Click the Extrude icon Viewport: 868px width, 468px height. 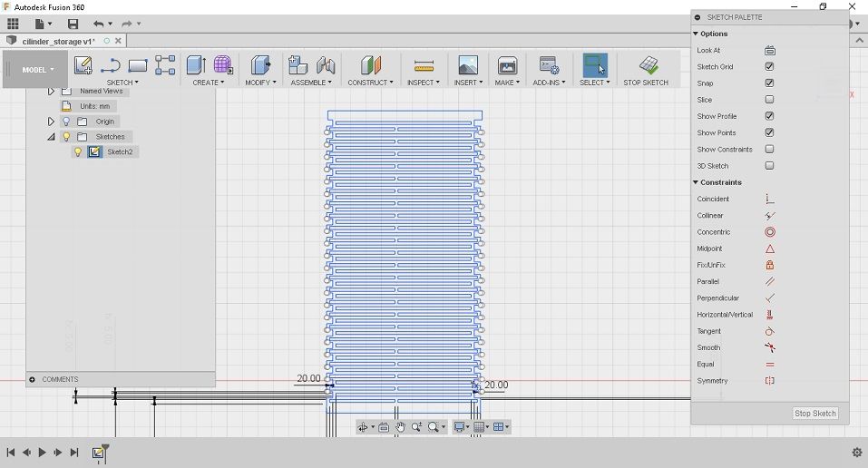196,64
